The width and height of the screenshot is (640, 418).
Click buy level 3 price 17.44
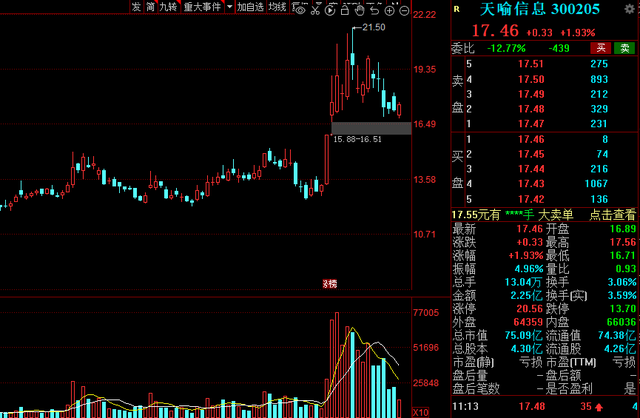pos(531,169)
